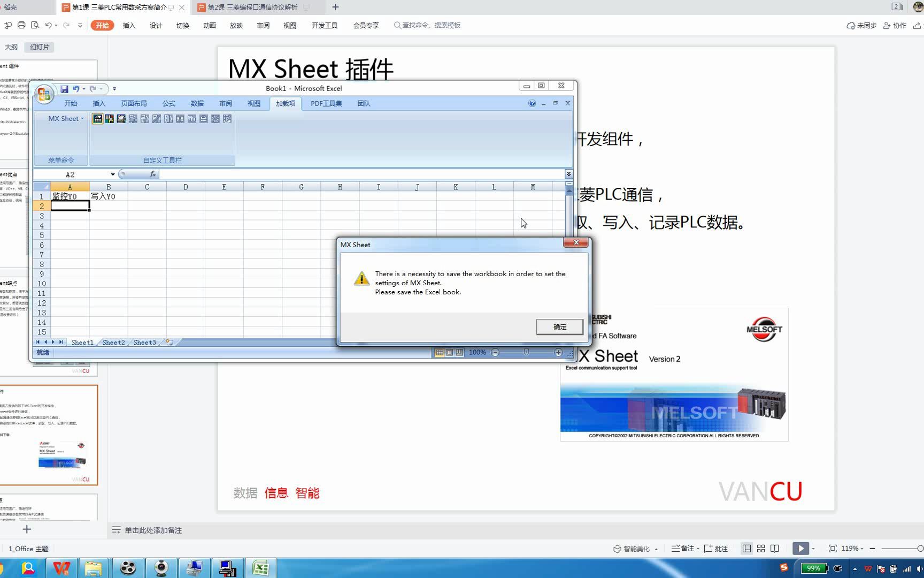The height and width of the screenshot is (578, 924).
Task: Select the column C header
Action: pos(147,187)
